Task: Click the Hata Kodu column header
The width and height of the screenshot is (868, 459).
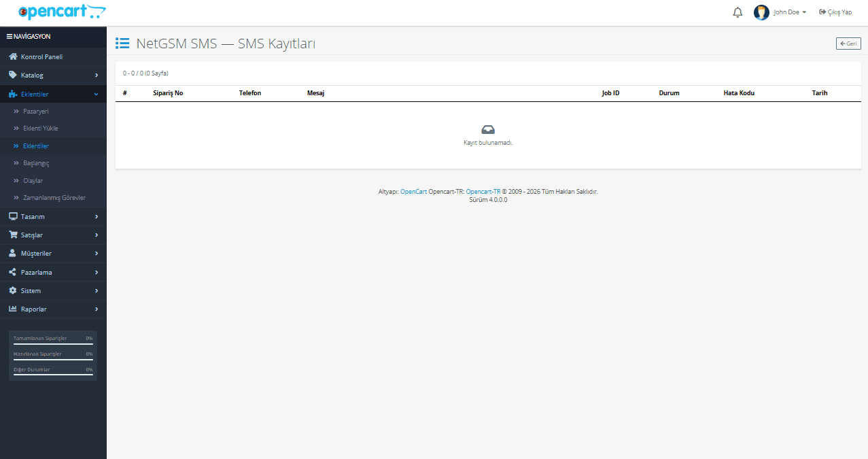Action: coord(739,93)
